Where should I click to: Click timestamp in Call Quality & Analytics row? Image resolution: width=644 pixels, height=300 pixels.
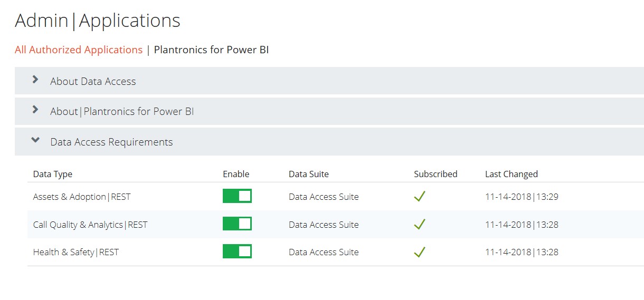[x=522, y=225]
